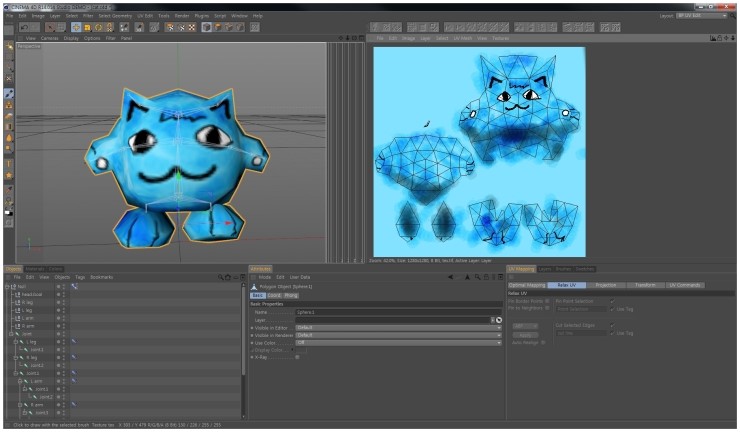The height and width of the screenshot is (432, 740).
Task: Open the Layout dropdown showing BP UV Edit
Action: (x=702, y=16)
